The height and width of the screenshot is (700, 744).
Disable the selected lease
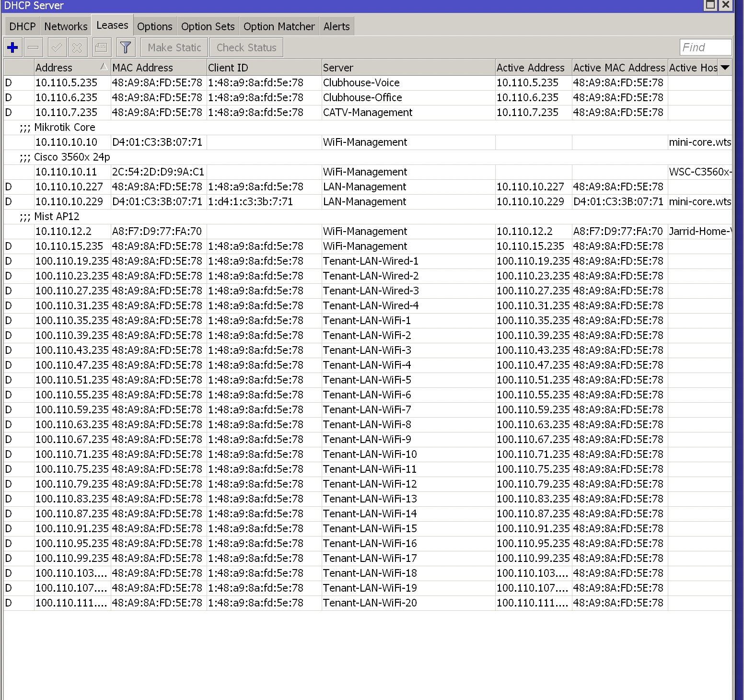[x=78, y=47]
